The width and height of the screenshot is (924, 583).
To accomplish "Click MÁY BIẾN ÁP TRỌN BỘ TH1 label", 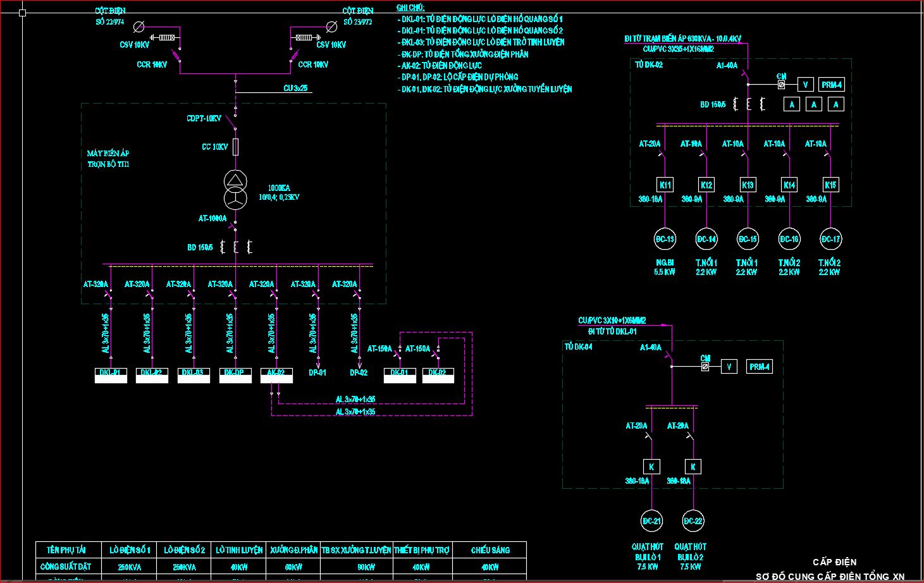I will click(108, 159).
